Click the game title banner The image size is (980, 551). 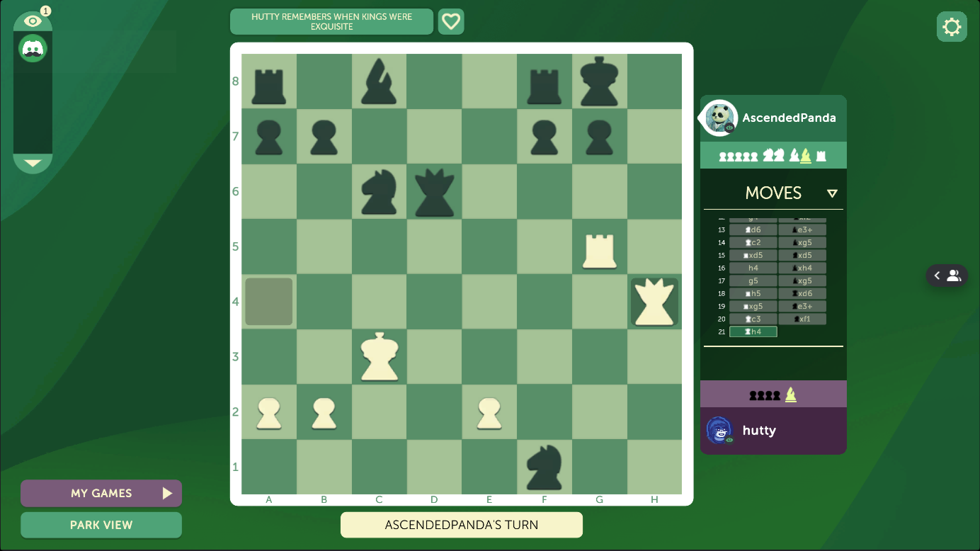(x=331, y=21)
